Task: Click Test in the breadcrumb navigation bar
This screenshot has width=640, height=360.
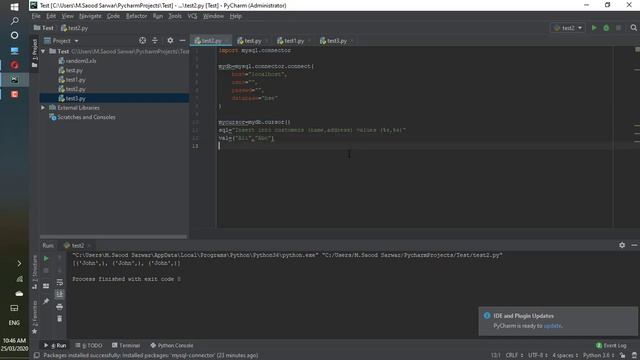Action: coord(44,28)
